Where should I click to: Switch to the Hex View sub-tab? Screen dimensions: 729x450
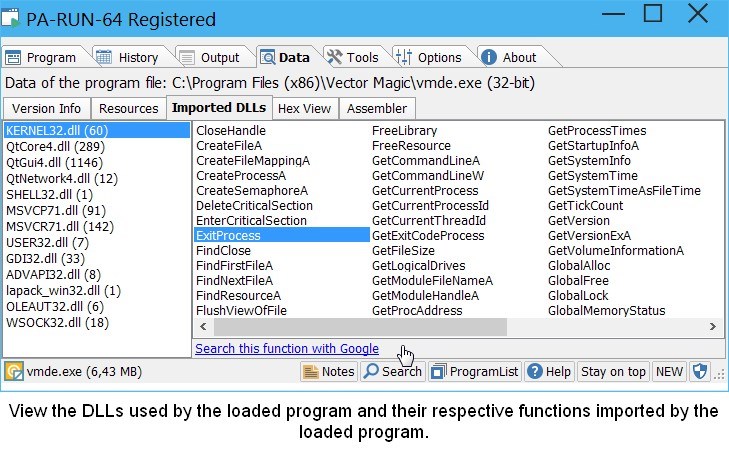click(304, 108)
